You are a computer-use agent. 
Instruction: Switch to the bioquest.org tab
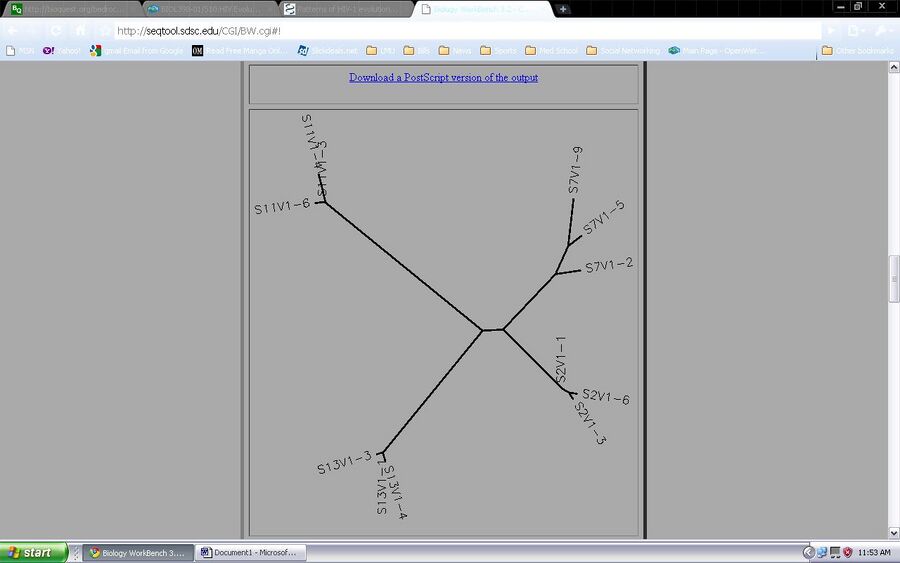tap(70, 9)
